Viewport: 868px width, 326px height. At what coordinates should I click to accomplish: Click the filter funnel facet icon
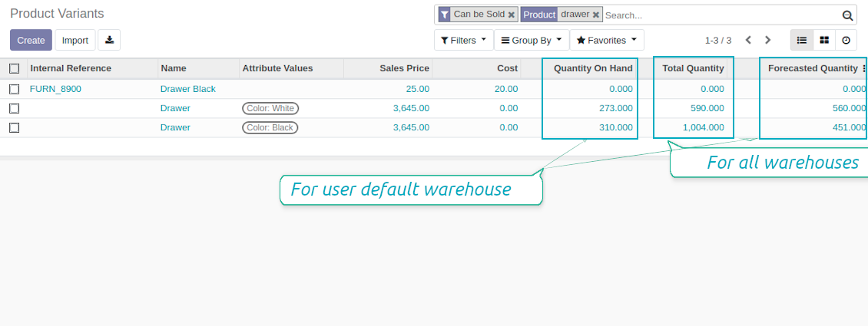tap(445, 15)
